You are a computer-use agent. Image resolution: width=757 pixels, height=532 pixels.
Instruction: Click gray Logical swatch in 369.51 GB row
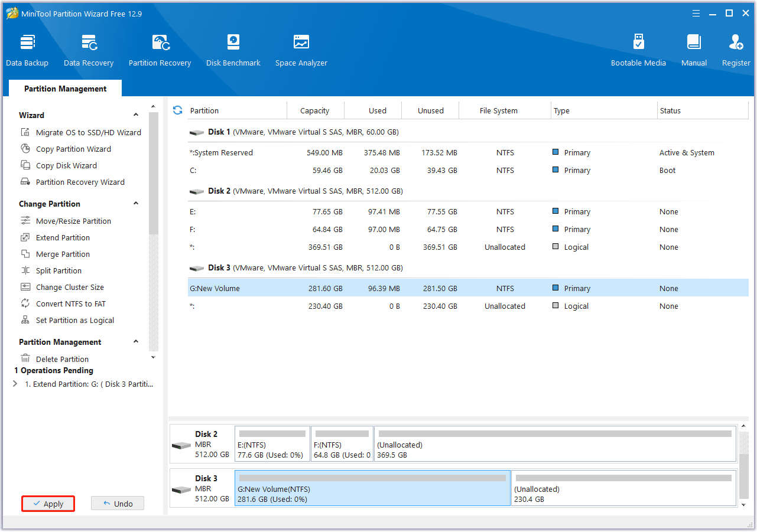(x=555, y=246)
